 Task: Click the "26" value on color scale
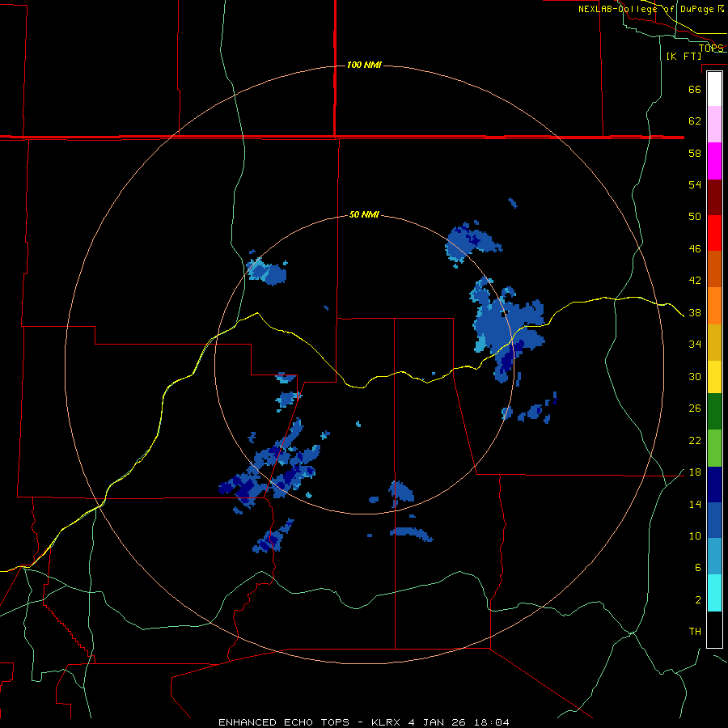click(x=695, y=408)
